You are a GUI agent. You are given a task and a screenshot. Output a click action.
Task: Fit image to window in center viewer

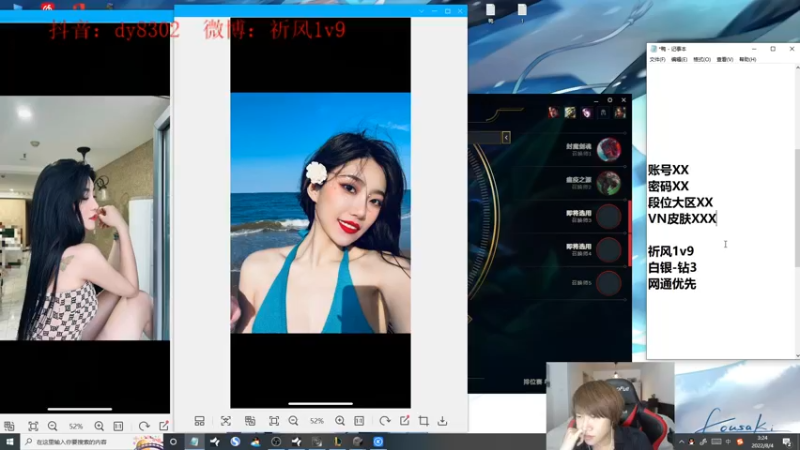click(274, 421)
